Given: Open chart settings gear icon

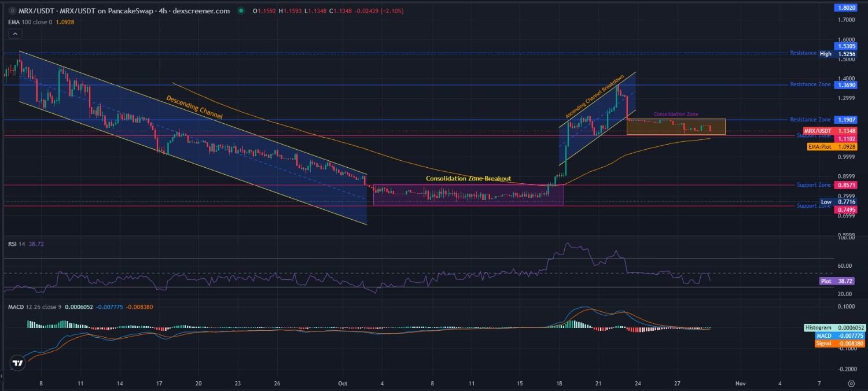Looking at the screenshot, I should (x=851, y=383).
